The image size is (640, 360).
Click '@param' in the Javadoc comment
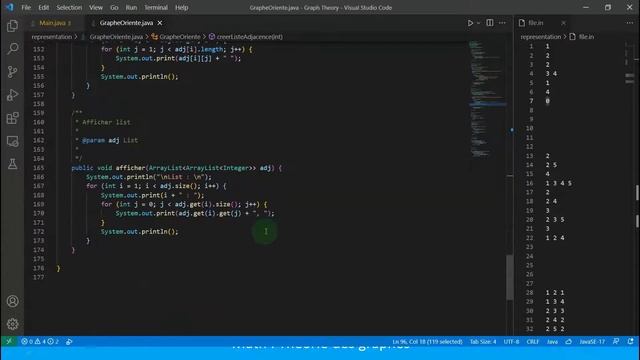point(93,140)
